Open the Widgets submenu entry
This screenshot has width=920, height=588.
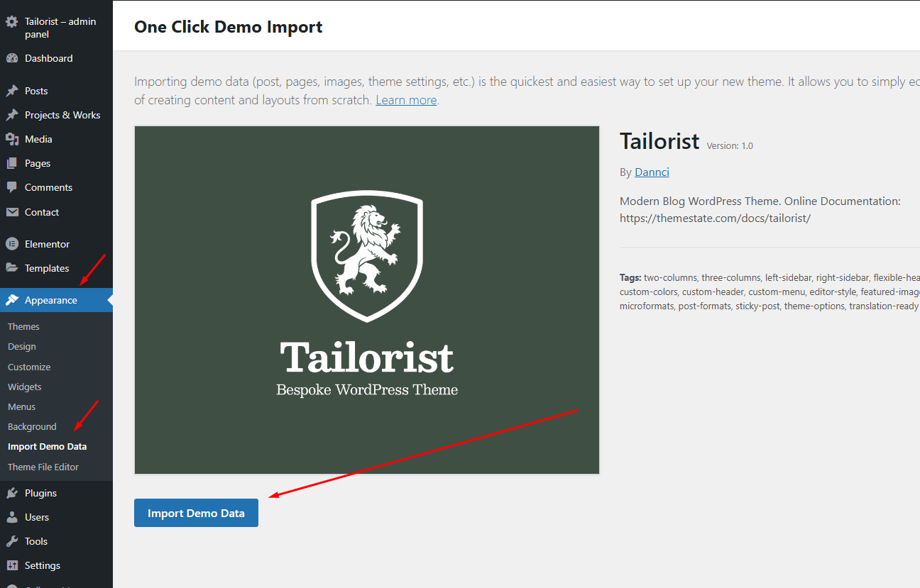[x=24, y=387]
